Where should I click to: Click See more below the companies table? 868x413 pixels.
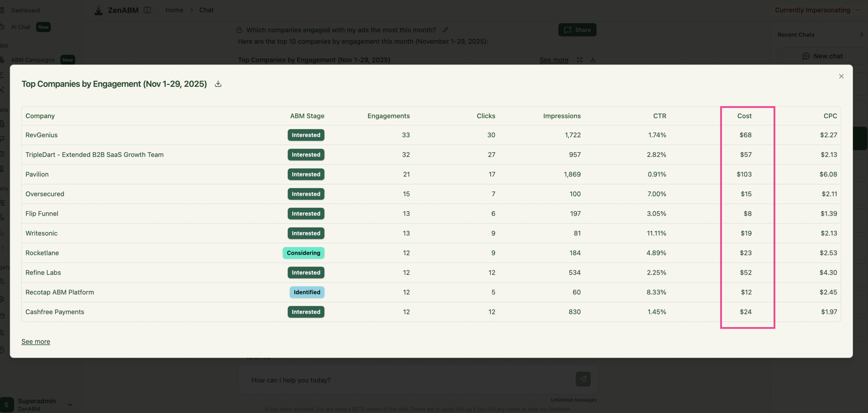(36, 341)
